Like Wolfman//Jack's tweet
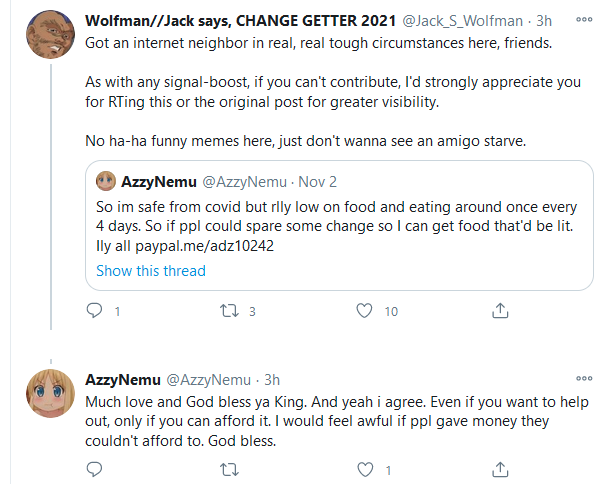The height and width of the screenshot is (484, 598). [x=364, y=311]
